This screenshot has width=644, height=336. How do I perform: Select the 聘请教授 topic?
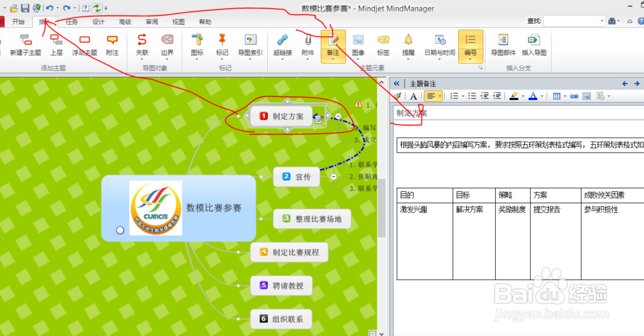(281, 286)
